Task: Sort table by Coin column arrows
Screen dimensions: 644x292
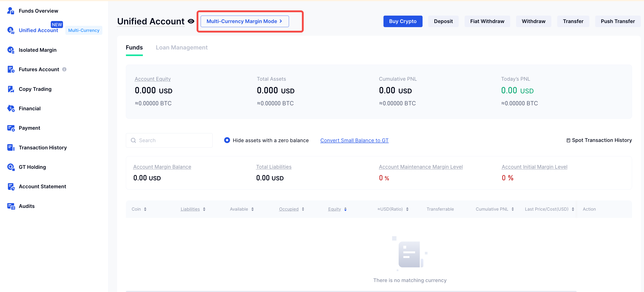Action: 145,209
